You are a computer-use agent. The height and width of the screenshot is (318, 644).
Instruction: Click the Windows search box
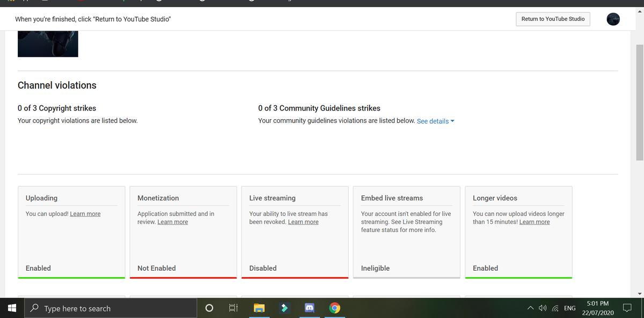pos(111,308)
